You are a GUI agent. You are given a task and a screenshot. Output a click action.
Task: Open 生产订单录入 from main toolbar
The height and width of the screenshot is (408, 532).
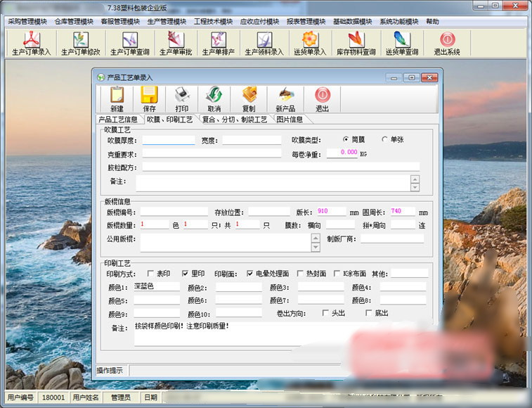pos(31,43)
